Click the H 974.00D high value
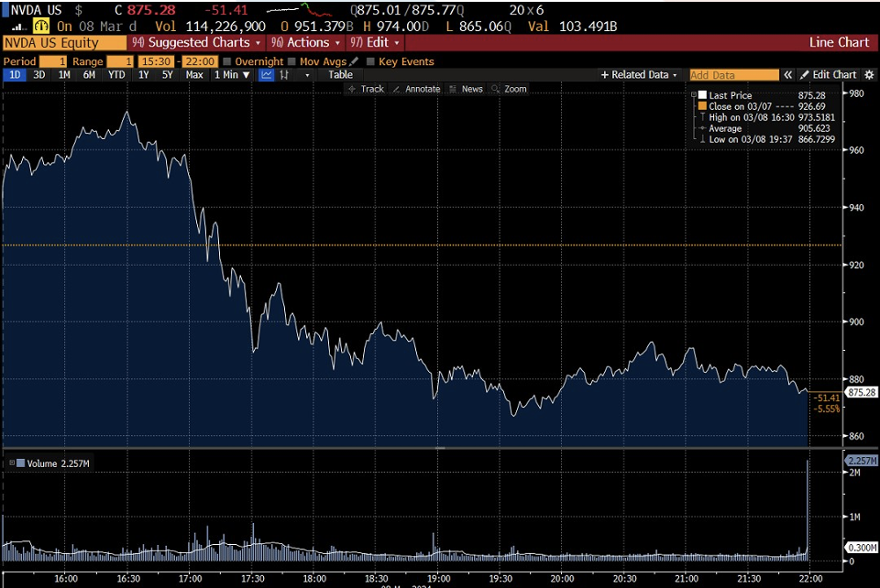Image resolution: width=880 pixels, height=588 pixels. [396, 27]
